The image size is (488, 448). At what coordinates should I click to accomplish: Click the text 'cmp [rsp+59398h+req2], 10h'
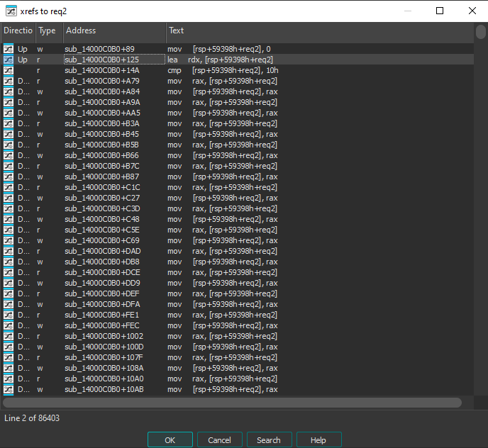223,70
